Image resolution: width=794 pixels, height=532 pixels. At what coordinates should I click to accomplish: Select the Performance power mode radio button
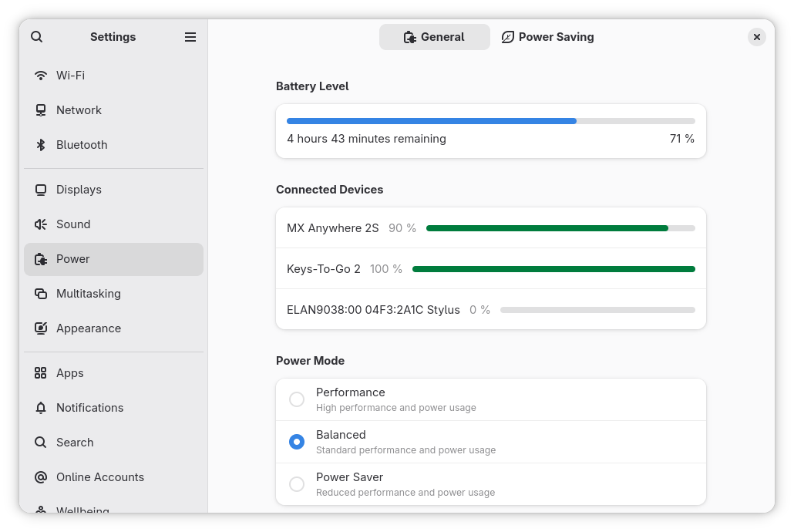click(297, 399)
